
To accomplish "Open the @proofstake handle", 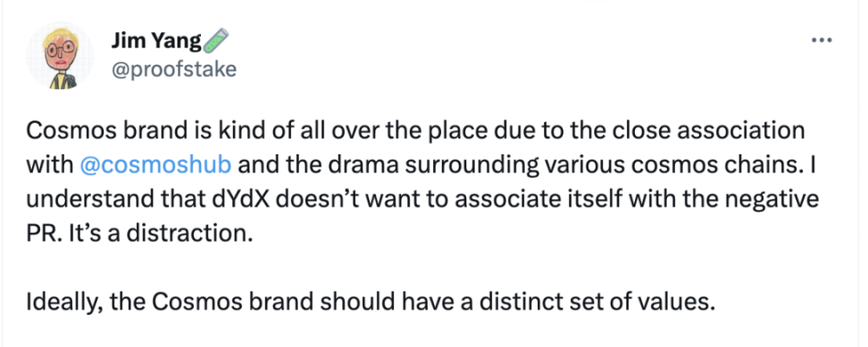I will (x=174, y=70).
